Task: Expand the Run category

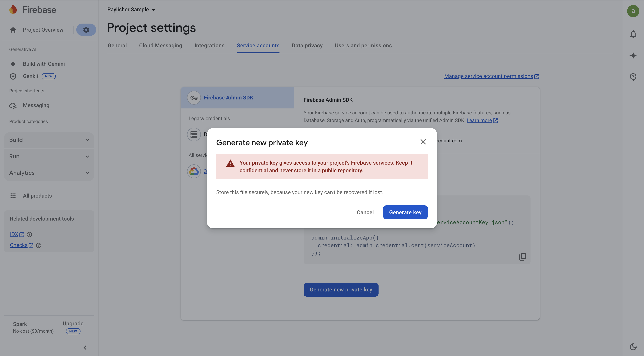Action: click(x=49, y=157)
